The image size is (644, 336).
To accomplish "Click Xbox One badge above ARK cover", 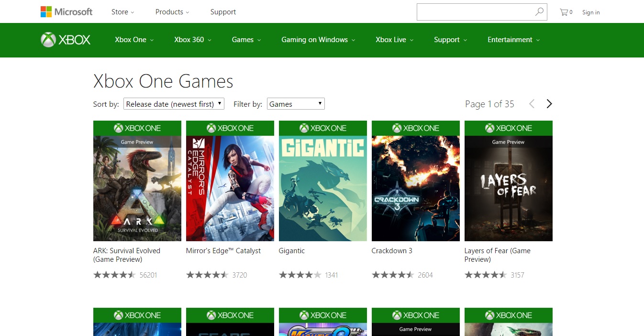I will (x=137, y=128).
